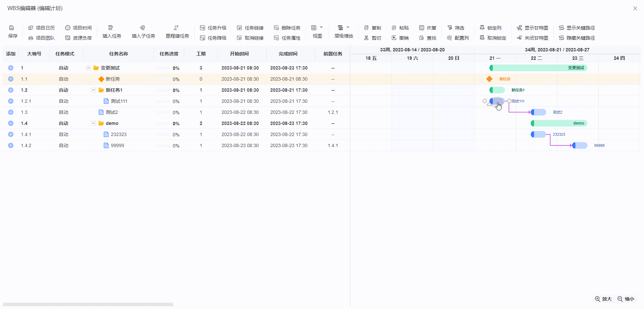Click the filter (筛选) icon
This screenshot has width=644, height=309.
[x=450, y=28]
